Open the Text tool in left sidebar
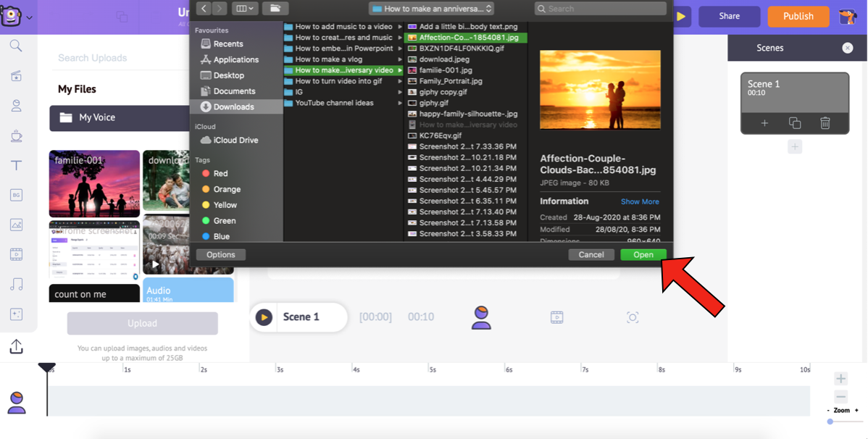868x439 pixels. [16, 165]
